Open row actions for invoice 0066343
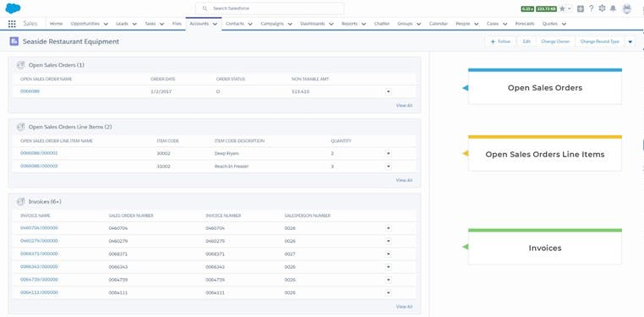Screen dimensions: 644x317 point(388,267)
